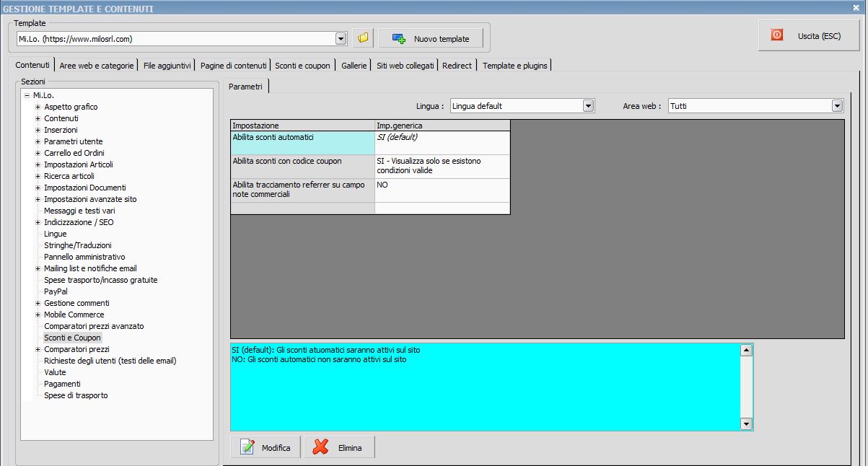
Task: Click the description box scroll down arrow
Action: 747,424
